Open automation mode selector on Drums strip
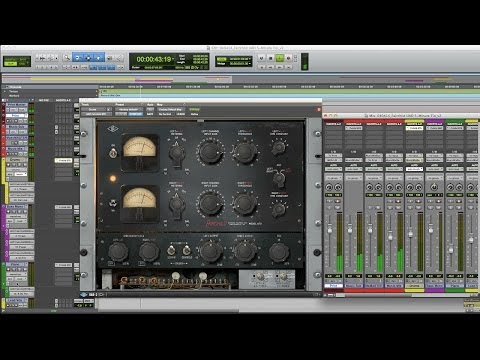The width and height of the screenshot is (480, 360). click(x=414, y=169)
